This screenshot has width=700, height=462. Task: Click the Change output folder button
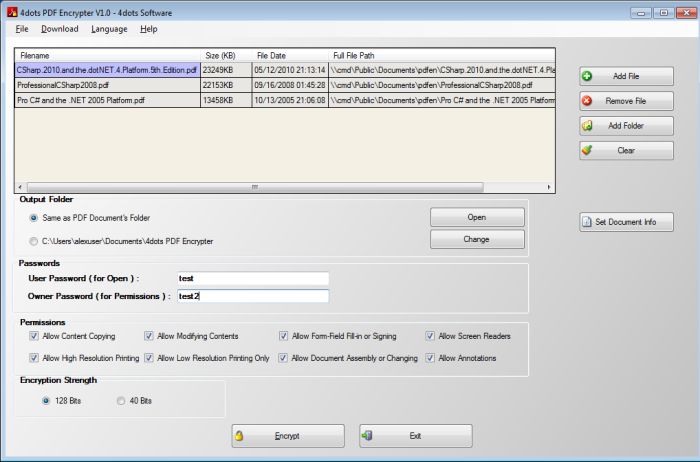[x=477, y=239]
